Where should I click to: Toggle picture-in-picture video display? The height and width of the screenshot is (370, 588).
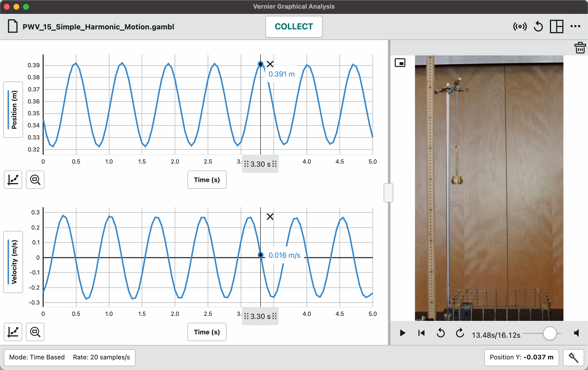[x=400, y=63]
